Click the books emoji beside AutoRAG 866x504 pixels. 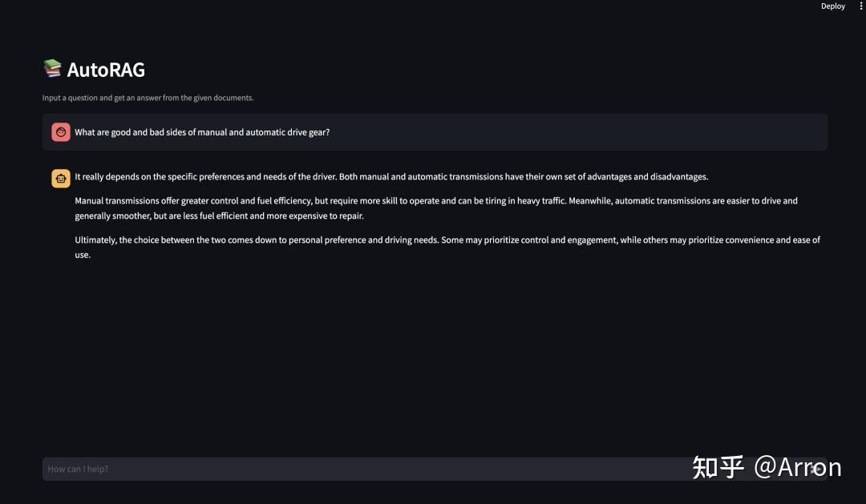[x=52, y=69]
